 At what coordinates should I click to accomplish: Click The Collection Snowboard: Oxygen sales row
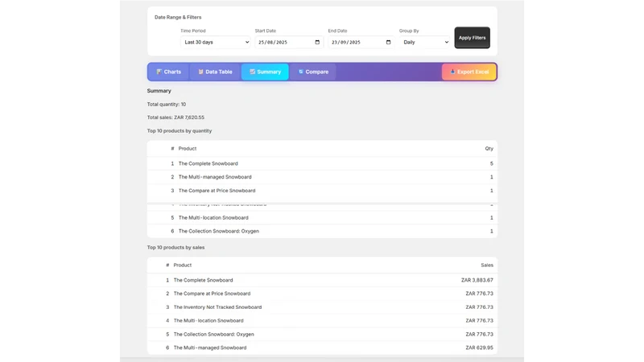coord(322,334)
